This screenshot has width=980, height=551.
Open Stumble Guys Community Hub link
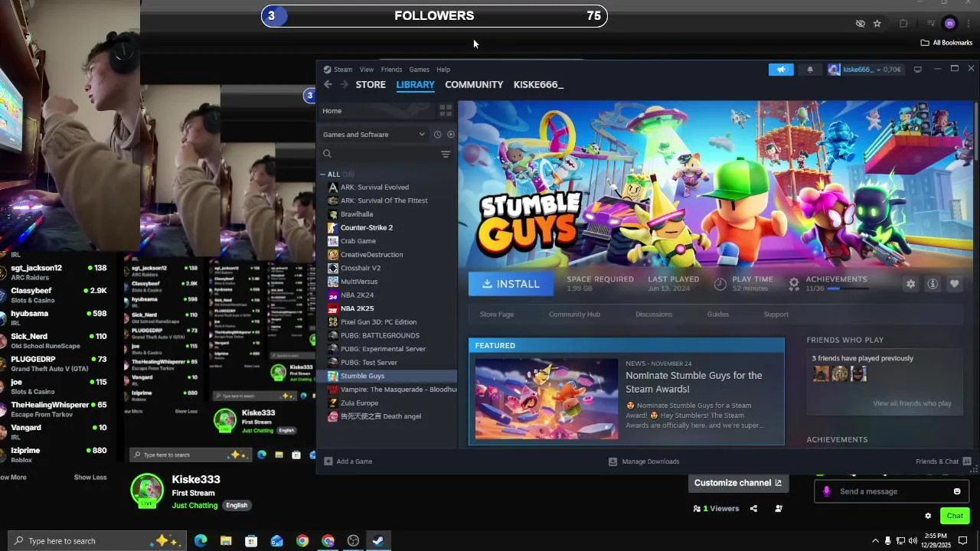pyautogui.click(x=574, y=315)
